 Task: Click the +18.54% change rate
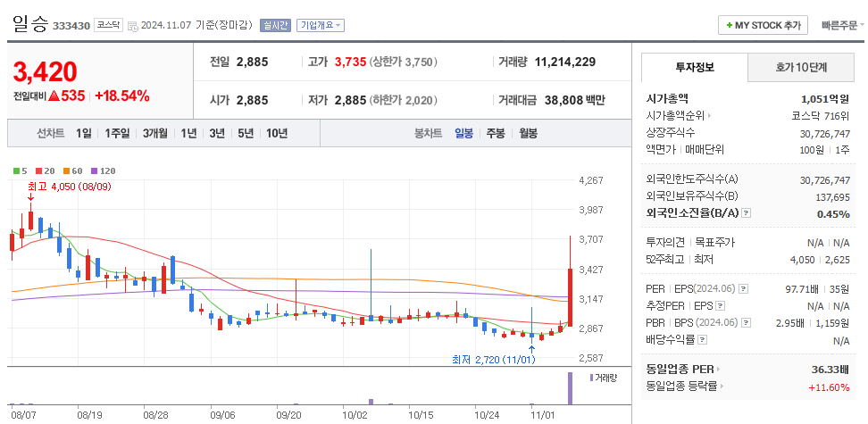pos(122,96)
